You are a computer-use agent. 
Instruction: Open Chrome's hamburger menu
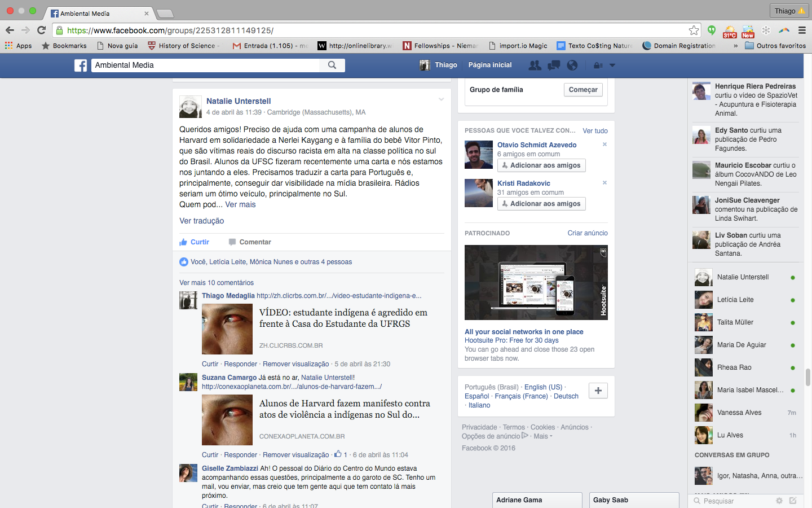(802, 30)
